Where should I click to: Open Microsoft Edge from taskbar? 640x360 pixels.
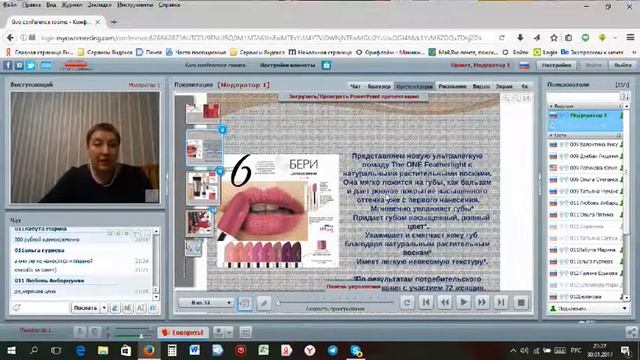(80, 351)
